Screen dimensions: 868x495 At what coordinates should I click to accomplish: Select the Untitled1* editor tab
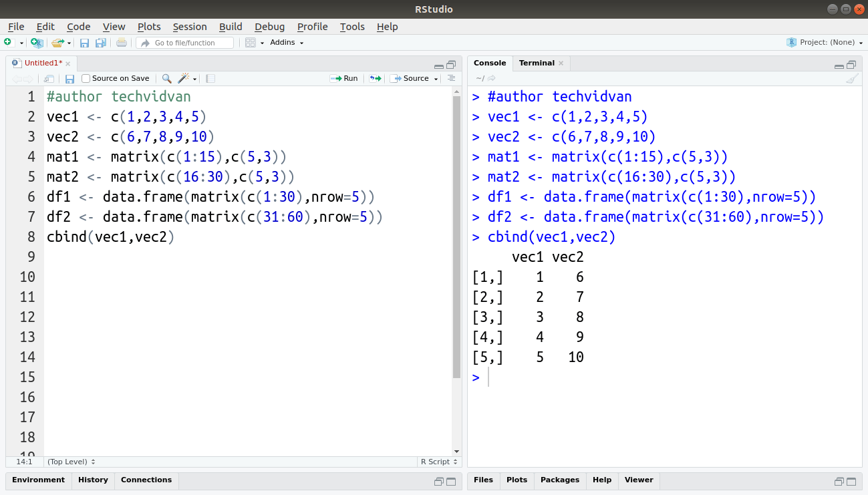43,63
